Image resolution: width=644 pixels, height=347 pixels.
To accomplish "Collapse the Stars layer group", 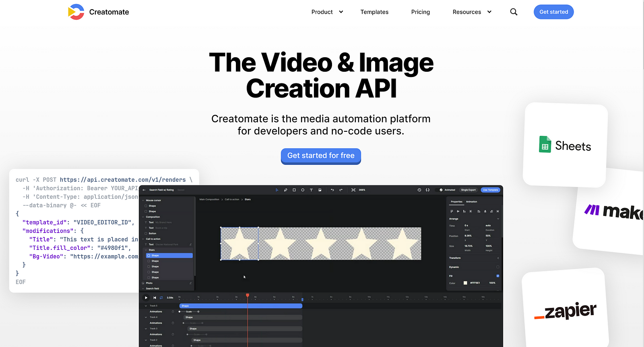I will (146, 250).
